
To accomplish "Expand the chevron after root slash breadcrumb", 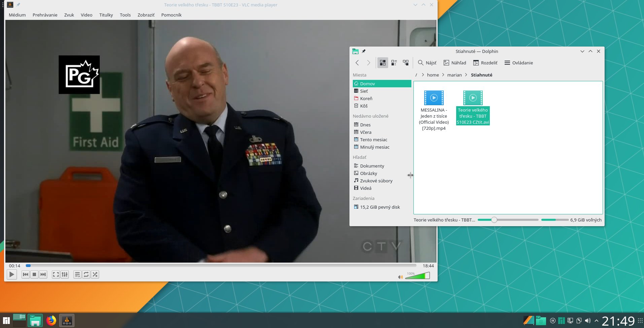I will tap(422, 75).
